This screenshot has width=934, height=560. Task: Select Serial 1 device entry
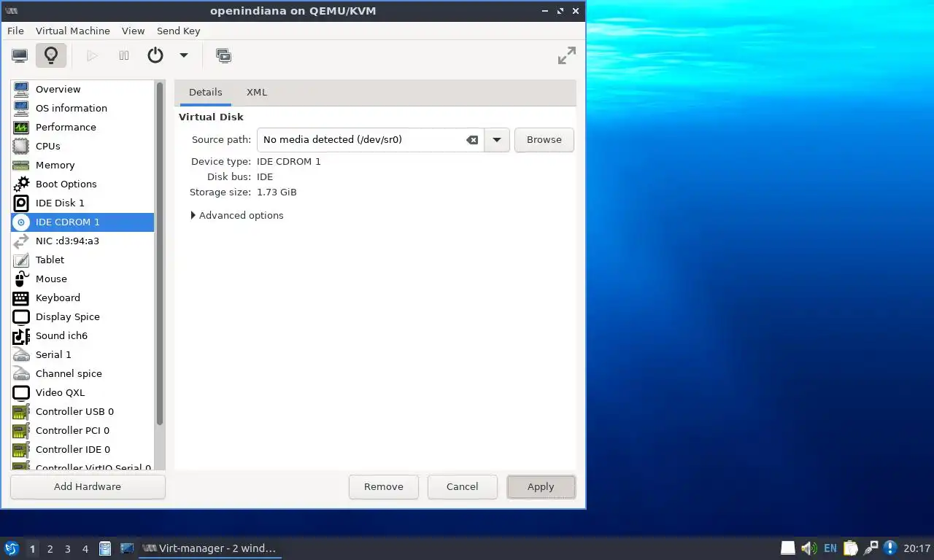82,354
